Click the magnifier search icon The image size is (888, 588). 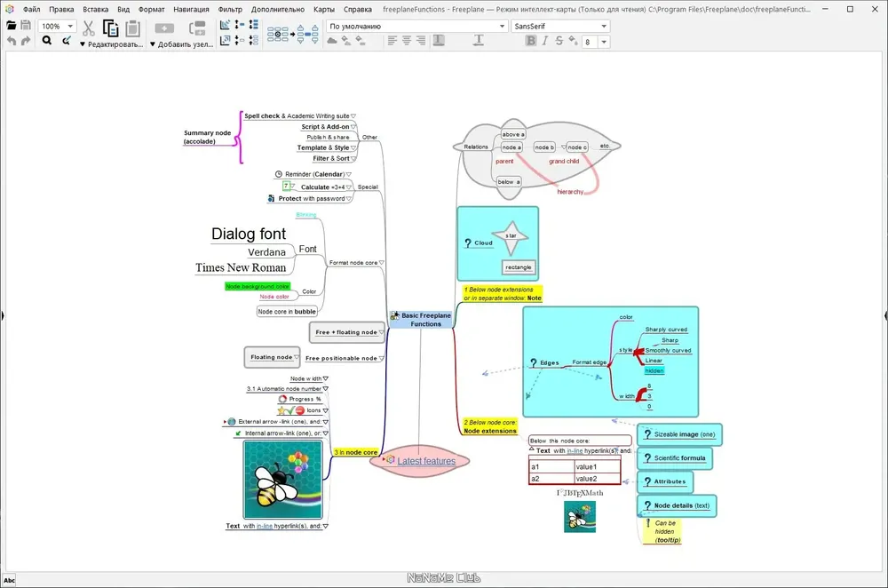[47, 41]
